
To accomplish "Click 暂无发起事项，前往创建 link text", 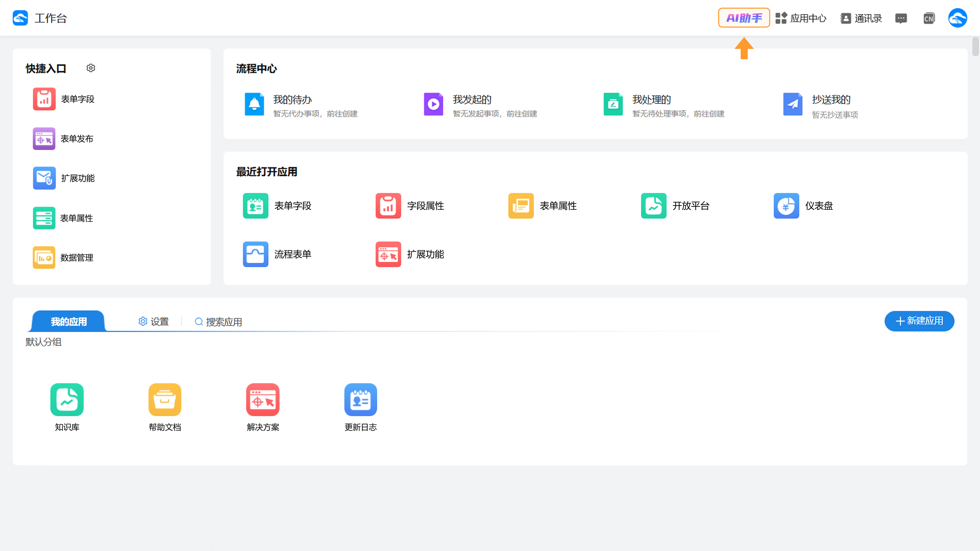I will tap(495, 114).
